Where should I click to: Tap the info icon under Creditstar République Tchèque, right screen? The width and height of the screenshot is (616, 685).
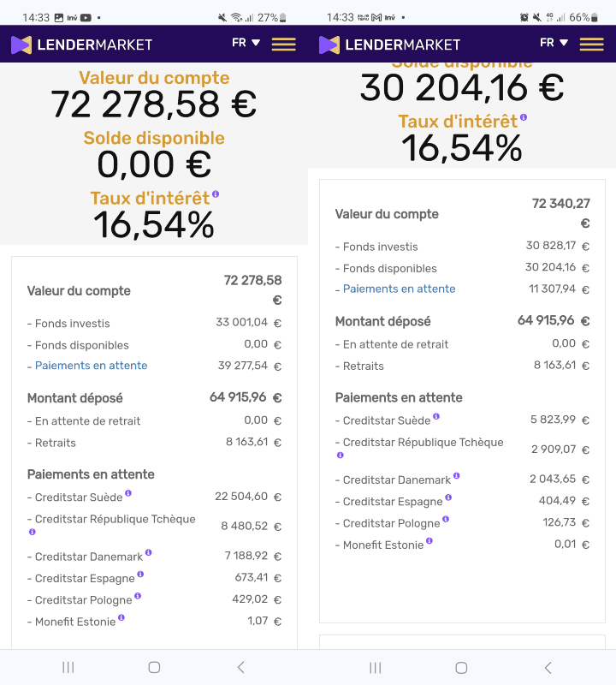(x=341, y=456)
